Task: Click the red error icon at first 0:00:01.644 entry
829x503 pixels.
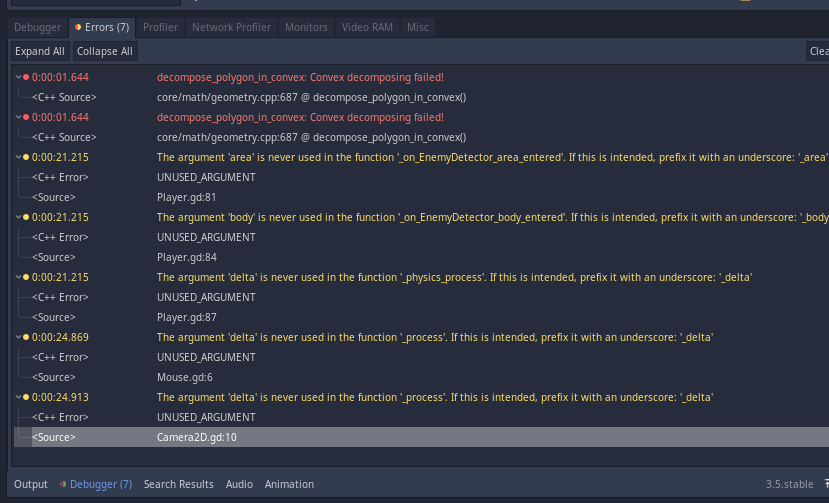Action: [x=26, y=77]
